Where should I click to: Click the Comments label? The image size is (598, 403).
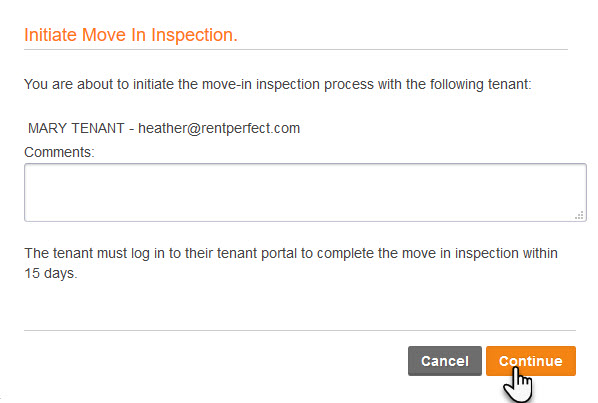[59, 152]
